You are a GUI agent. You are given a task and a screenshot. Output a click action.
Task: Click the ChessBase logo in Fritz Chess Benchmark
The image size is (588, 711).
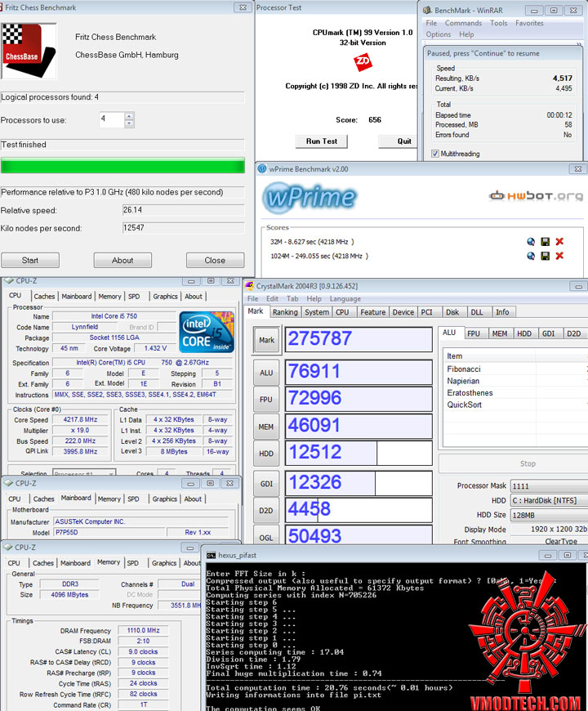click(x=29, y=51)
